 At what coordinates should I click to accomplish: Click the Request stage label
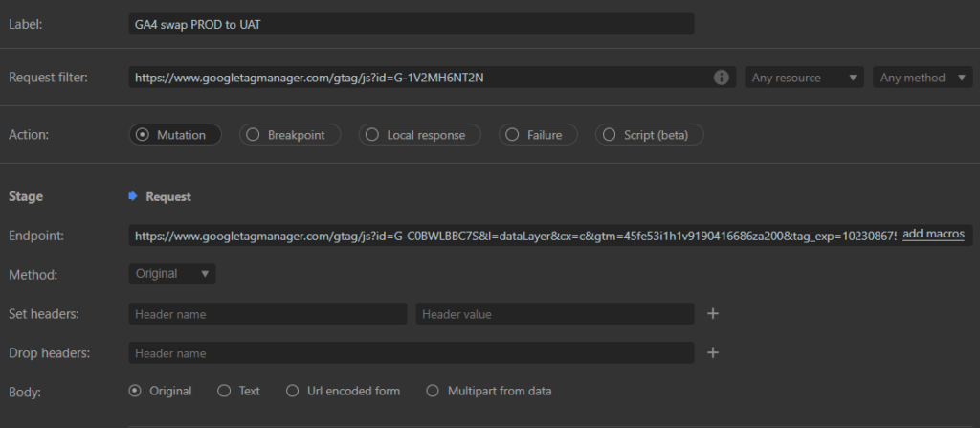tap(168, 196)
